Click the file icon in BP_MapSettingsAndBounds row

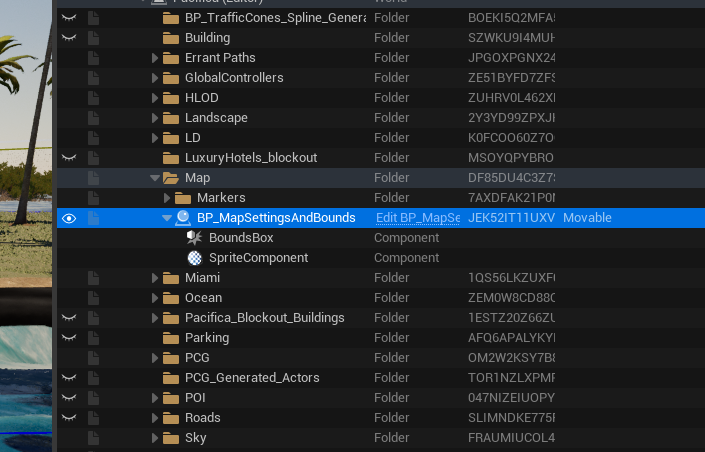pos(94,218)
